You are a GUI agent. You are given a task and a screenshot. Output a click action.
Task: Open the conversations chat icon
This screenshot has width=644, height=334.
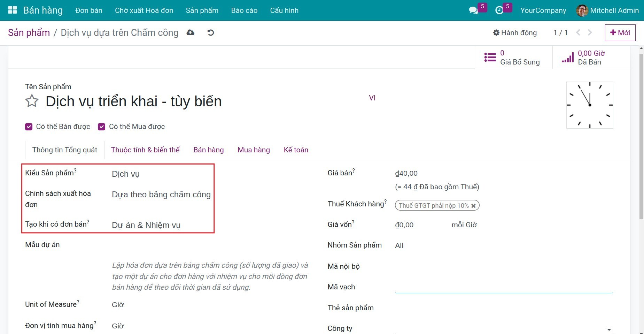473,10
